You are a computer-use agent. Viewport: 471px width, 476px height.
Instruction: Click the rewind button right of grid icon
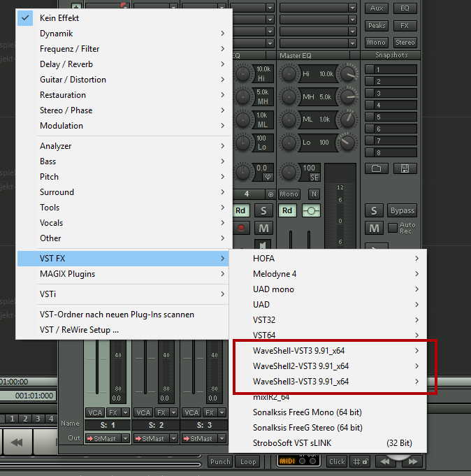click(385, 462)
